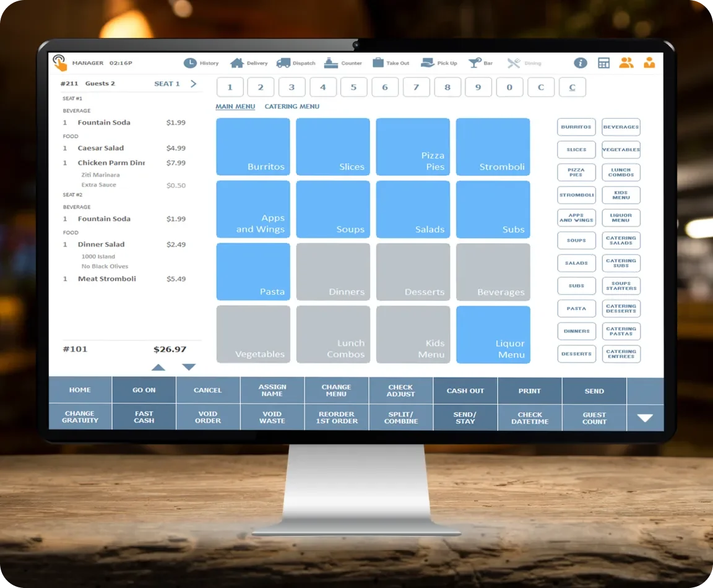Open the Subs blue tile

493,209
